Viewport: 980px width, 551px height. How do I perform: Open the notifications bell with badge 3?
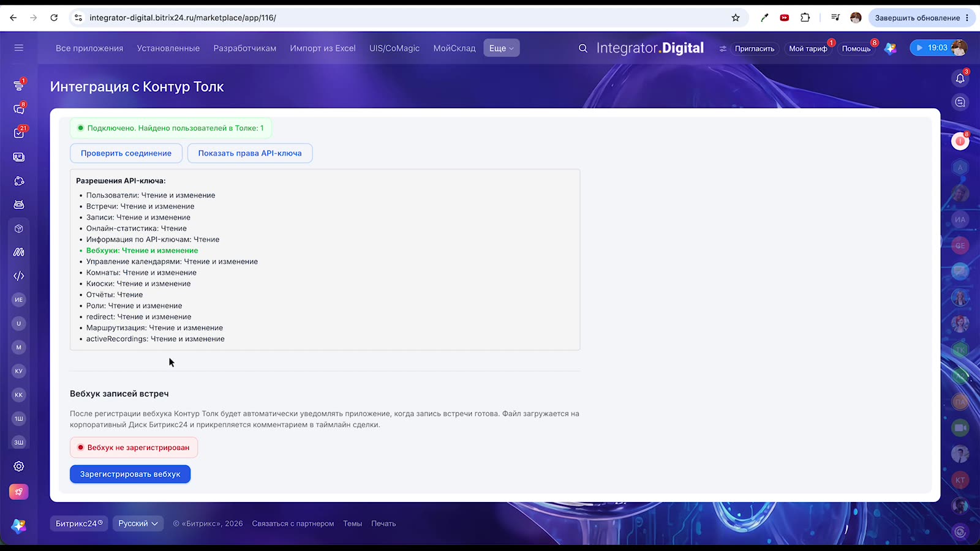click(x=960, y=78)
